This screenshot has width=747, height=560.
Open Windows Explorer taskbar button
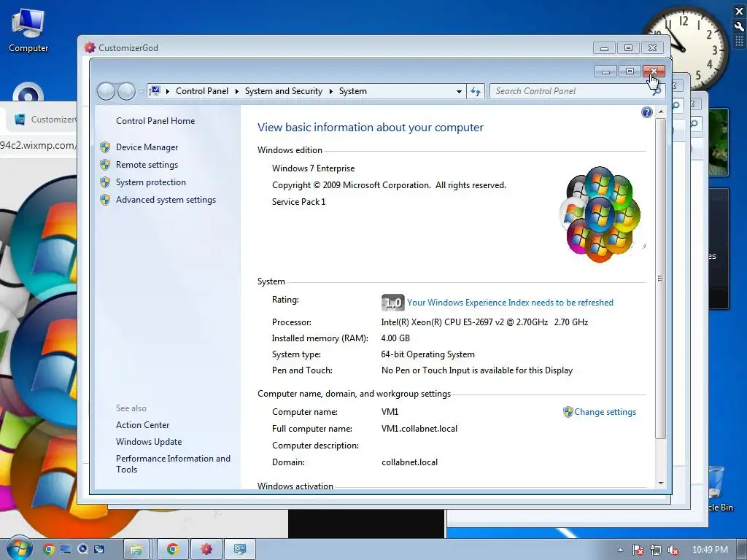click(136, 550)
